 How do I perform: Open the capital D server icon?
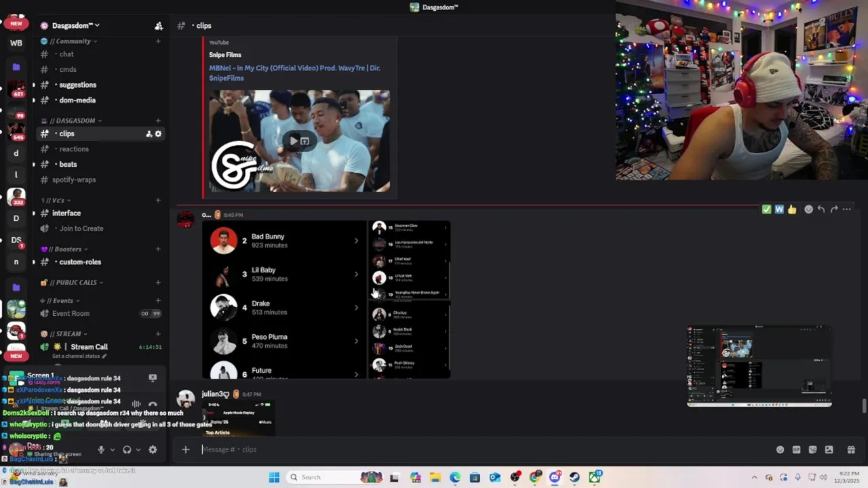16,218
